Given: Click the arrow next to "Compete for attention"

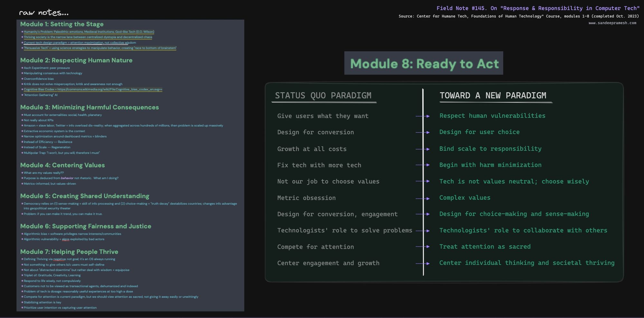Looking at the screenshot, I should [422, 247].
